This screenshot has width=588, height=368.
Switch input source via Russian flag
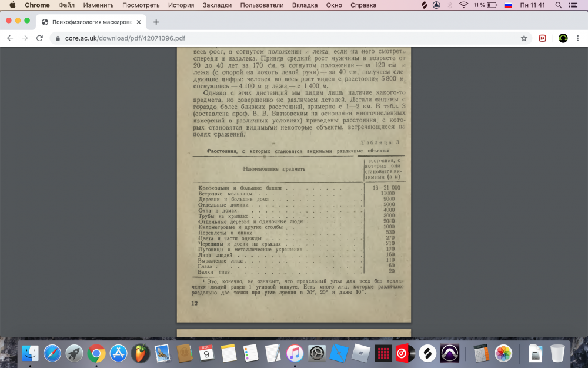tap(508, 5)
